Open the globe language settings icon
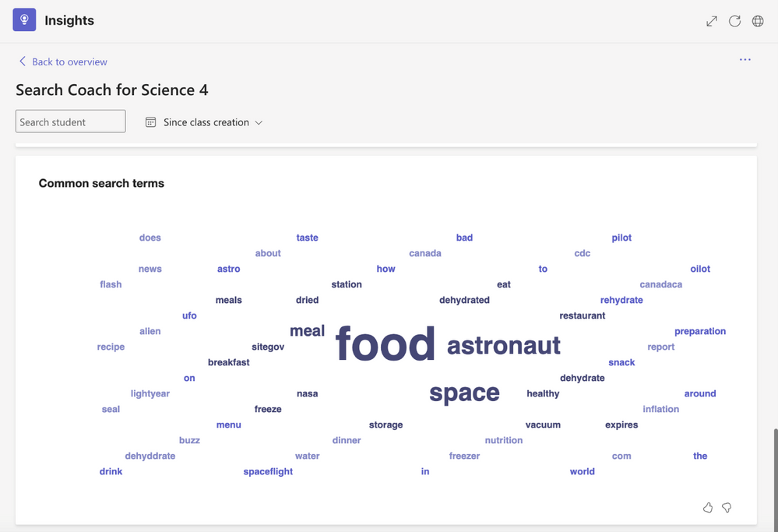 [x=758, y=21]
